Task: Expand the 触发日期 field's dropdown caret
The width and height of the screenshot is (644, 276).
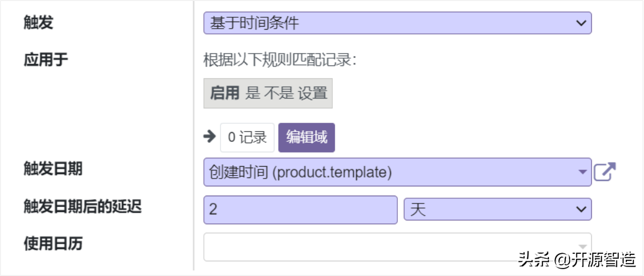Action: click(582, 172)
